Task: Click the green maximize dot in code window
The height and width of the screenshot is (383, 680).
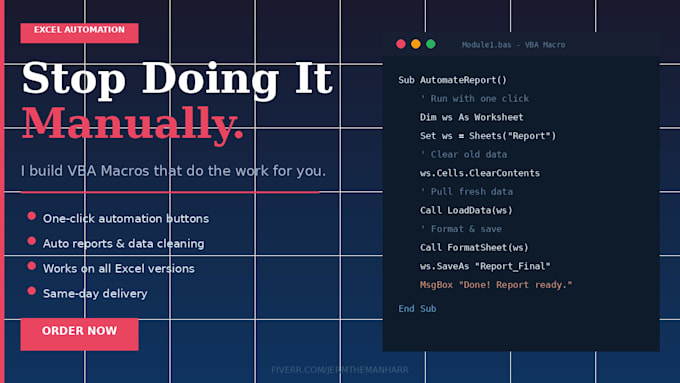Action: coord(431,44)
